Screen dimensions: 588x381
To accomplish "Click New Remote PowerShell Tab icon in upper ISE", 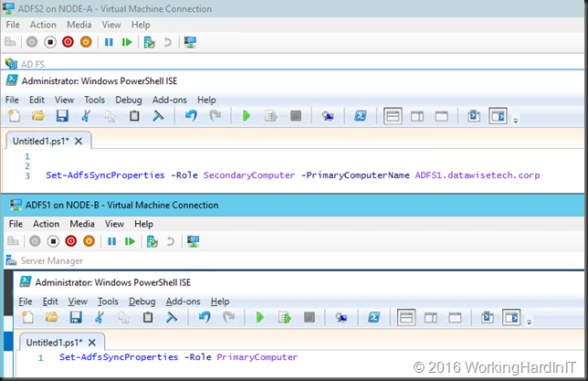I will pyautogui.click(x=328, y=116).
